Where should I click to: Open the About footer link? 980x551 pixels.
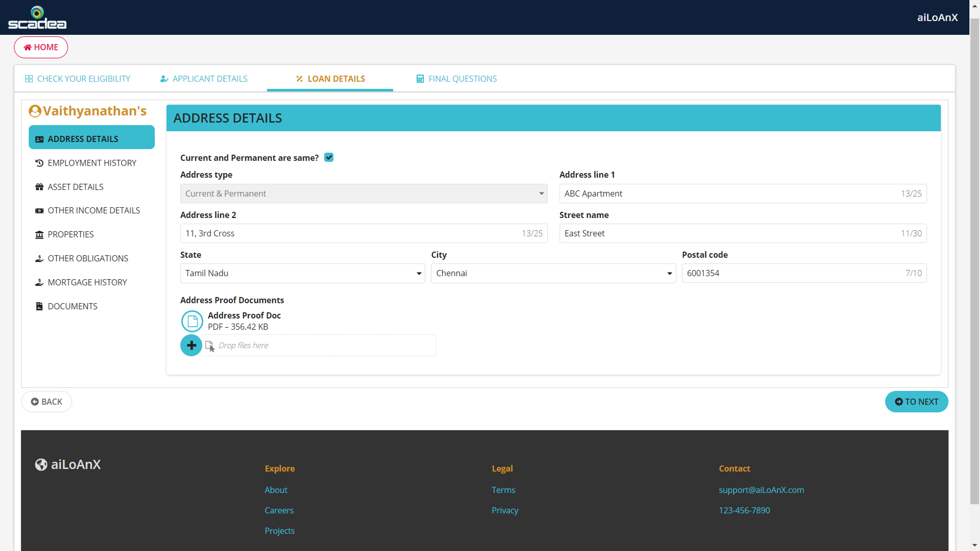(276, 490)
